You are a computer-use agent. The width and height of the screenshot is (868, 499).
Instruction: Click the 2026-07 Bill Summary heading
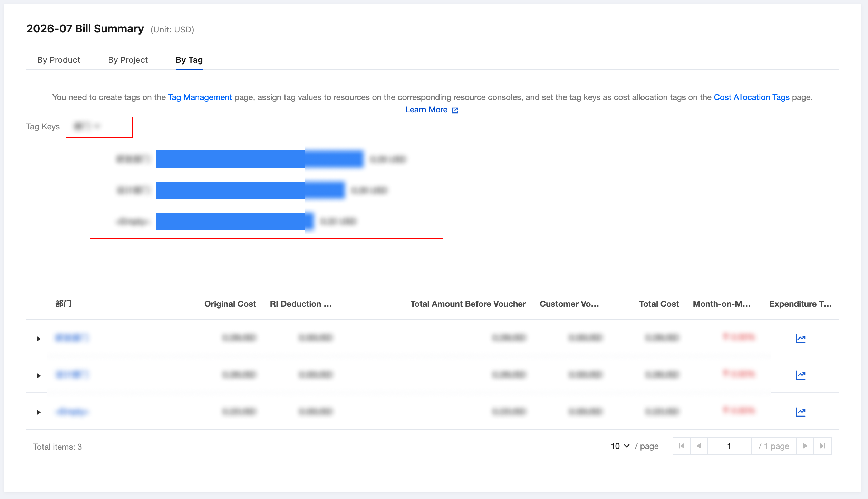[x=85, y=29]
